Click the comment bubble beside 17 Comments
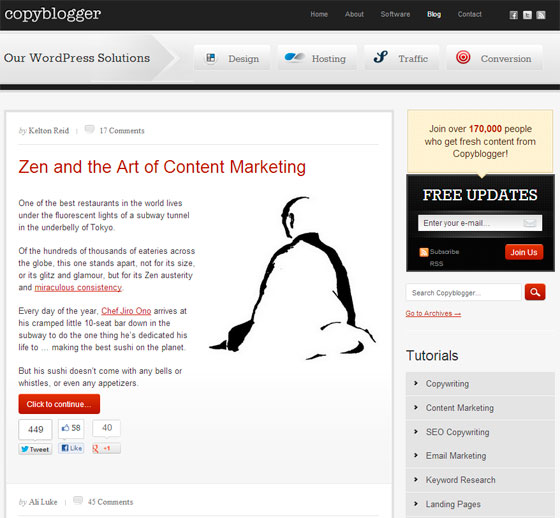The height and width of the screenshot is (518, 560). click(x=89, y=129)
